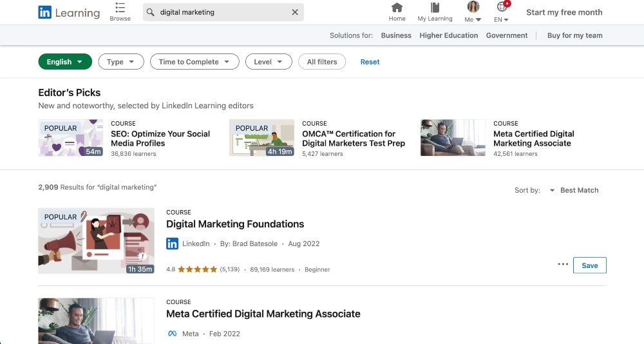Click author Brad Batesole text
644x344 pixels.
pyautogui.click(x=249, y=244)
